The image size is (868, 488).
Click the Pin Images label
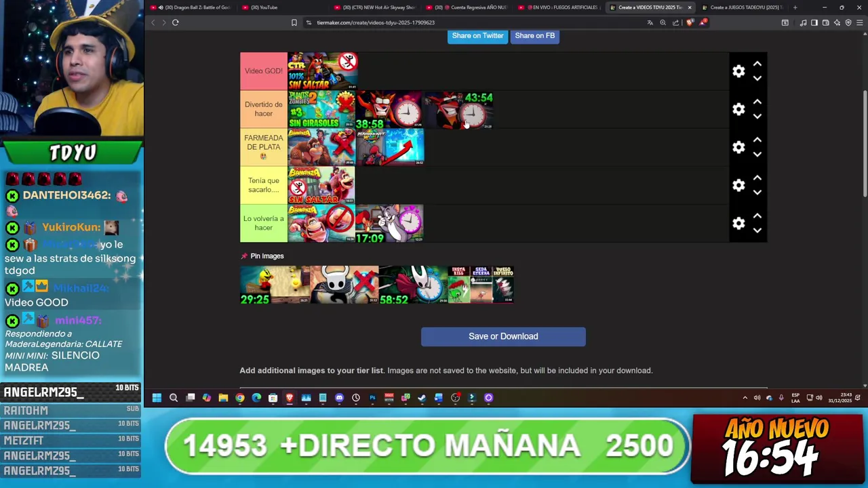(x=267, y=256)
